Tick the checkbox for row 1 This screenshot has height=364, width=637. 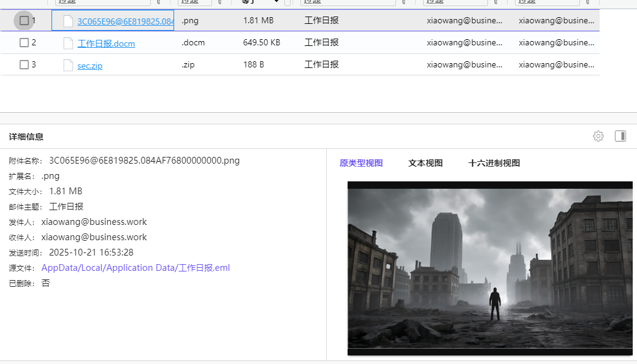coord(24,21)
